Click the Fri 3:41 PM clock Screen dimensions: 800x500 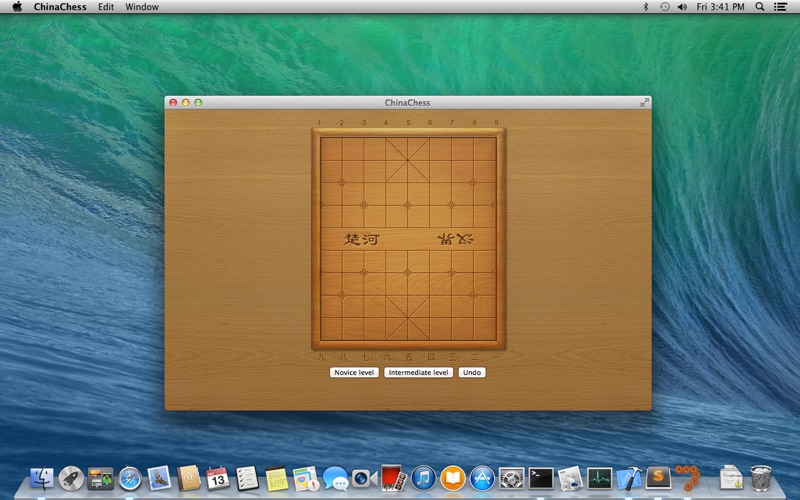tap(720, 7)
